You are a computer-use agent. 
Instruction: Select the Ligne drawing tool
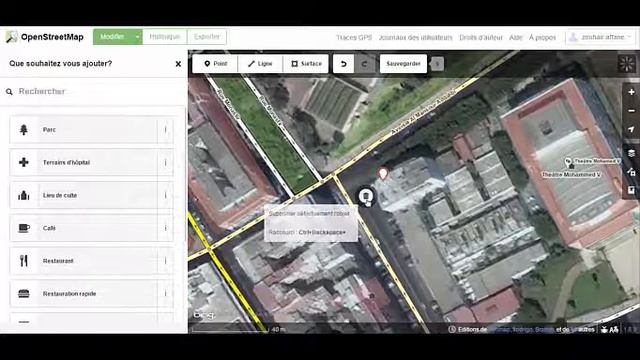click(x=260, y=64)
